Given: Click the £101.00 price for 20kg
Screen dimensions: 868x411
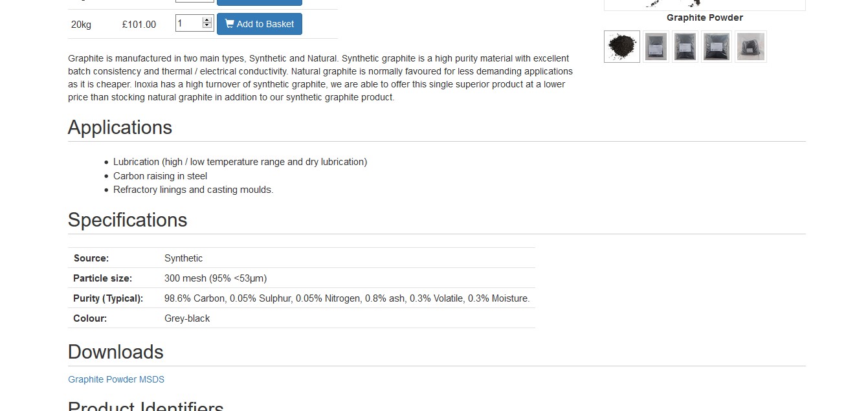Looking at the screenshot, I should (139, 25).
